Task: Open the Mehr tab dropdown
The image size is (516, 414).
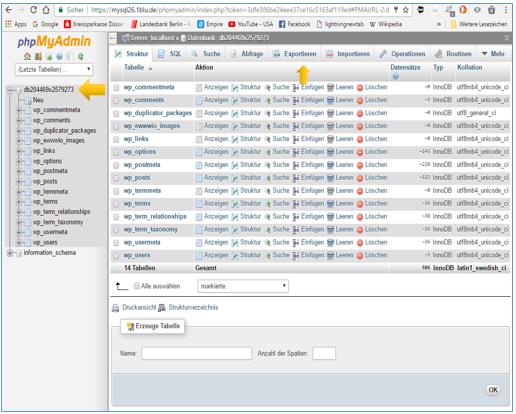Action: pos(493,54)
